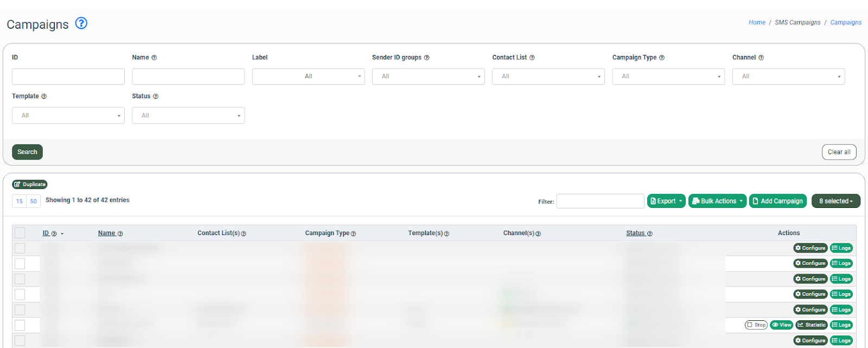Expand the Label filter dropdown

(308, 77)
